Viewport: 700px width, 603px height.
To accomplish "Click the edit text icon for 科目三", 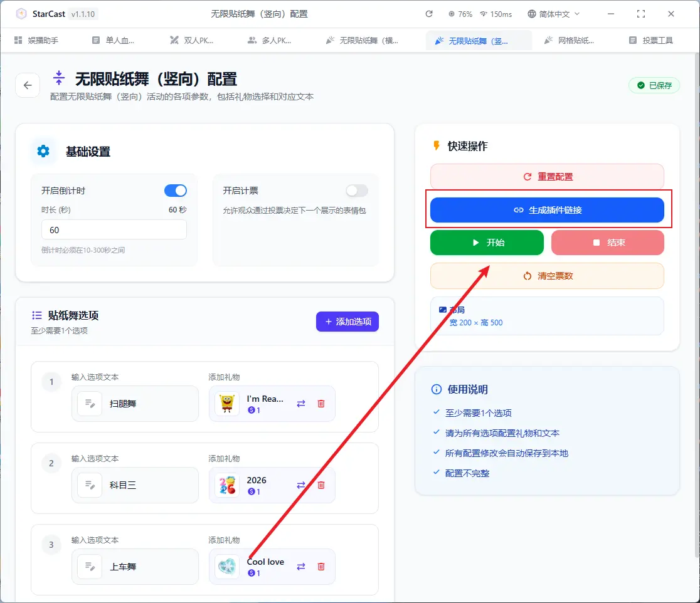I will [x=90, y=485].
